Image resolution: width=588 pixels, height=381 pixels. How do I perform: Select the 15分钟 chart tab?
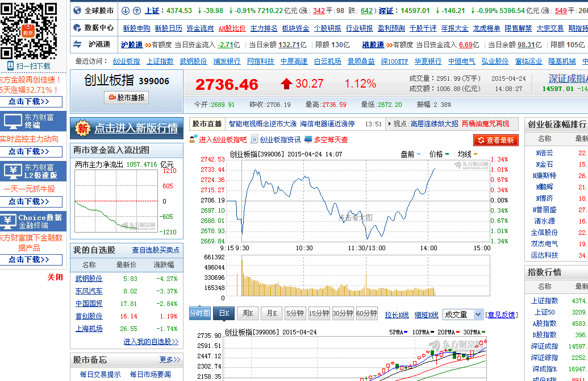tap(319, 313)
